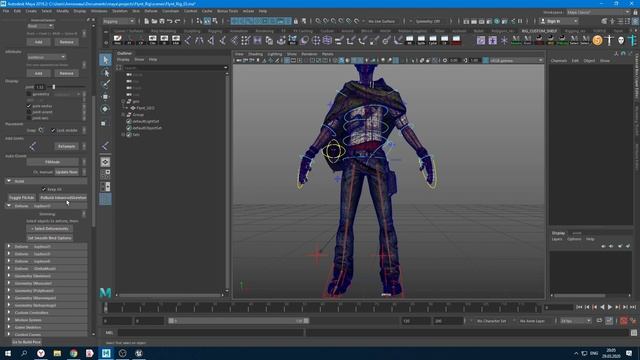Click the FitMode button
This screenshot has width=640, height=360.
[x=52, y=162]
